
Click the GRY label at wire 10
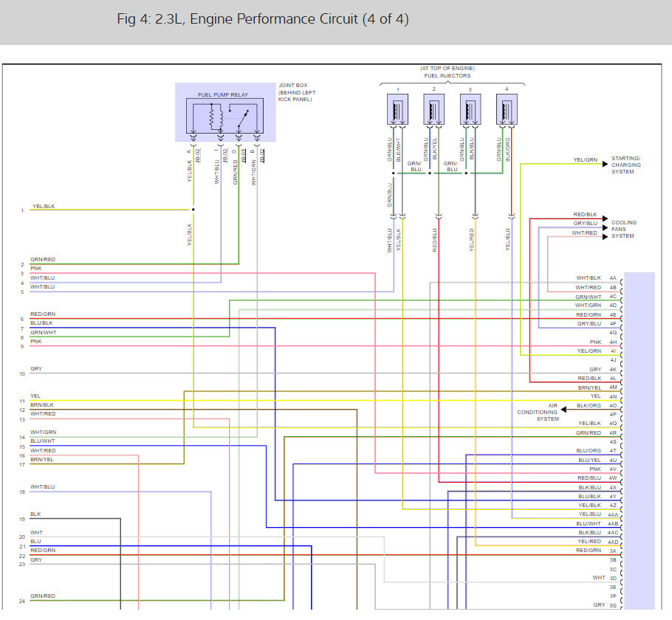(x=36, y=368)
